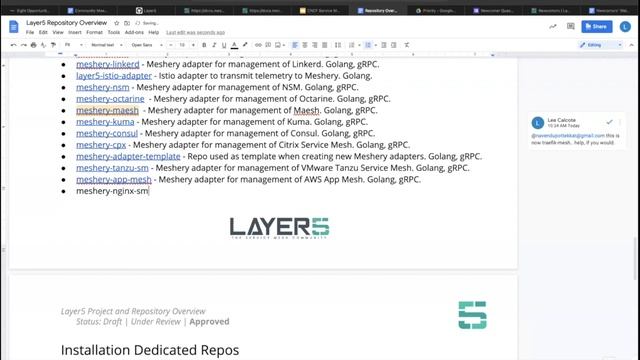Open the meshery-app-mesh link
The image size is (640, 360).
(x=114, y=180)
